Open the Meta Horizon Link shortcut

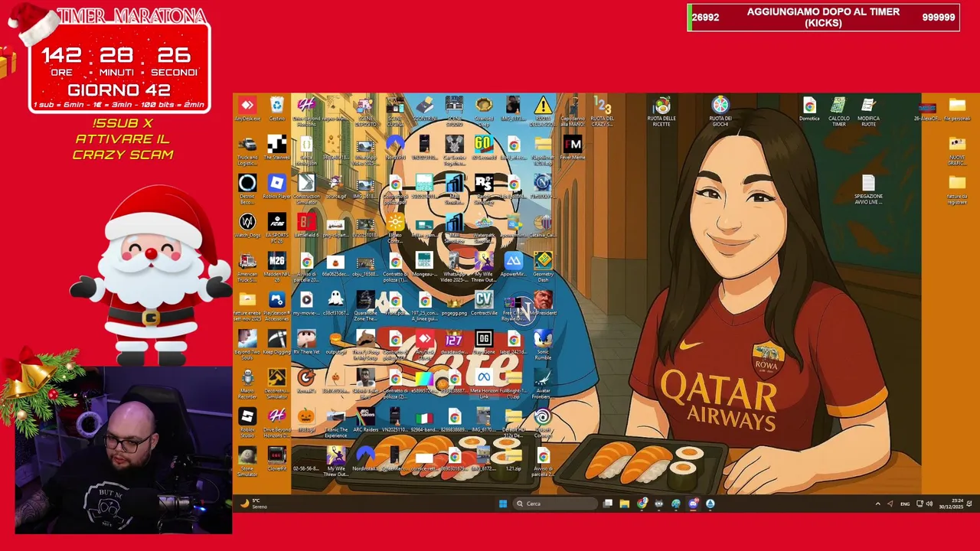tap(483, 384)
